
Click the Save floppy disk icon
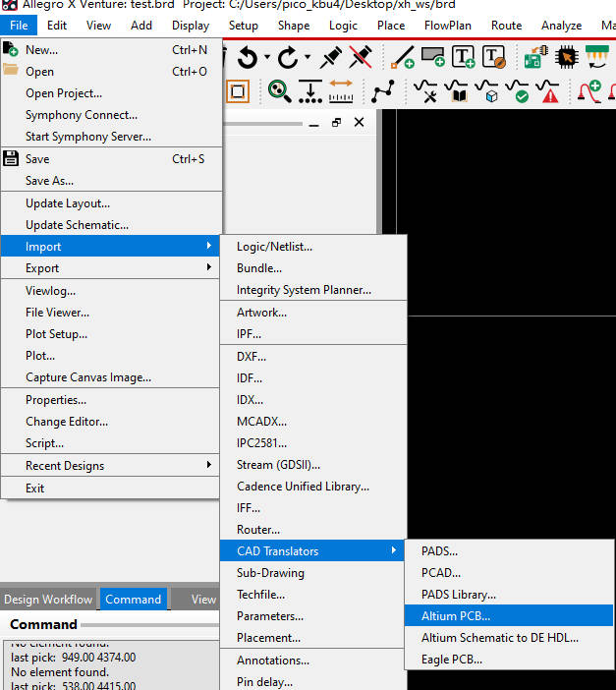click(11, 158)
